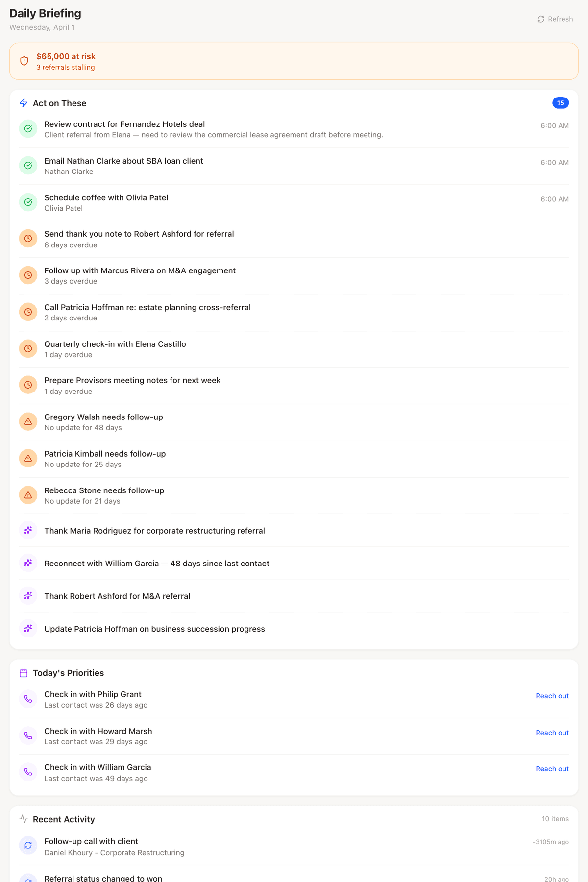
Task: Click overdue clock icon for Robert Ashford note
Action: [28, 239]
